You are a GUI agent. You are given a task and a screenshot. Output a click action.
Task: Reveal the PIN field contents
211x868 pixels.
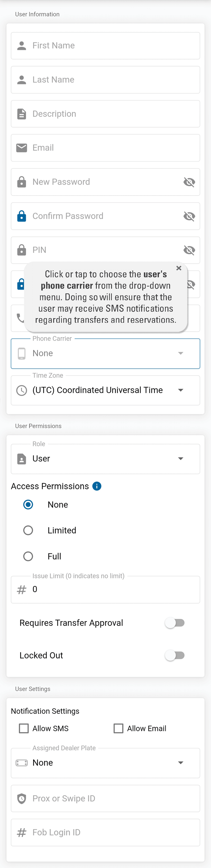pyautogui.click(x=189, y=250)
